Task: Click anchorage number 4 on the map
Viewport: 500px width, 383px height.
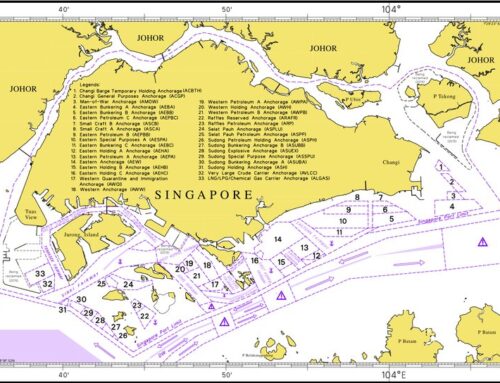Action: (x=452, y=206)
